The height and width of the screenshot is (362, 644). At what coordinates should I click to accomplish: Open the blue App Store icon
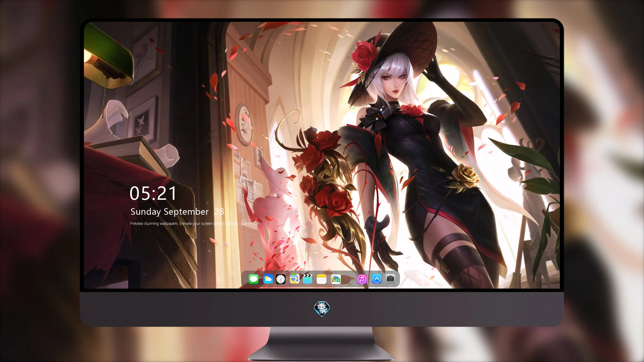377,279
